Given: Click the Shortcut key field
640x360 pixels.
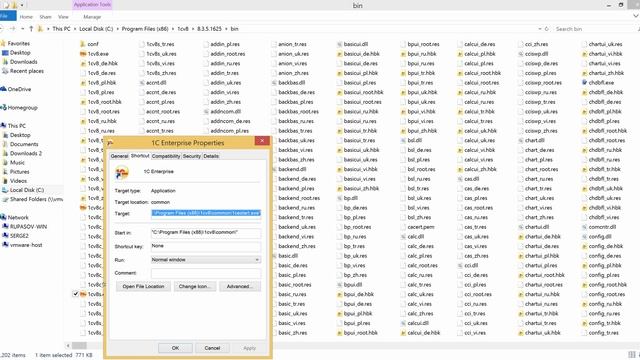Looking at the screenshot, I should (206, 246).
